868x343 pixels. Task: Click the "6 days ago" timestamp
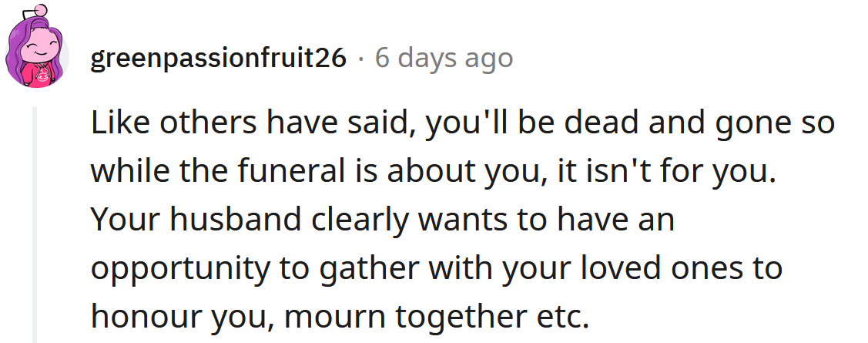tap(444, 58)
